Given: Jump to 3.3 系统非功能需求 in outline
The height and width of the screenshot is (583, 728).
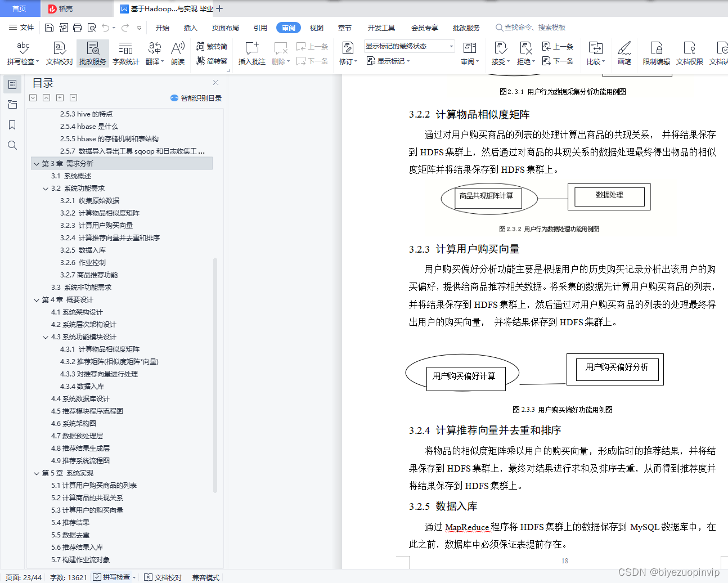Looking at the screenshot, I should 81,288.
